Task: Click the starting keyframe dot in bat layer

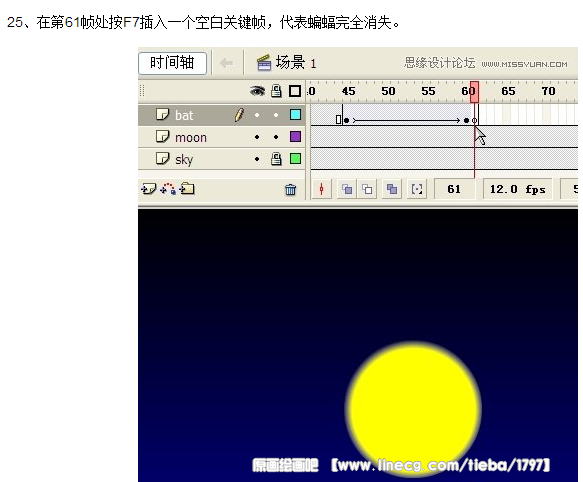Action: (347, 120)
